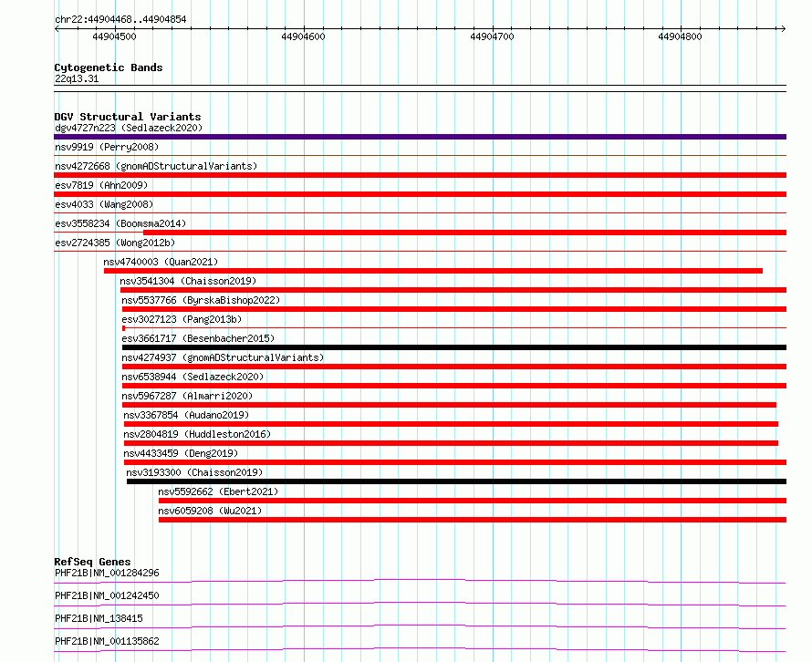The width and height of the screenshot is (812, 662).
Task: Select esv3027123 (Pang2013b) label
Action: [x=182, y=319]
